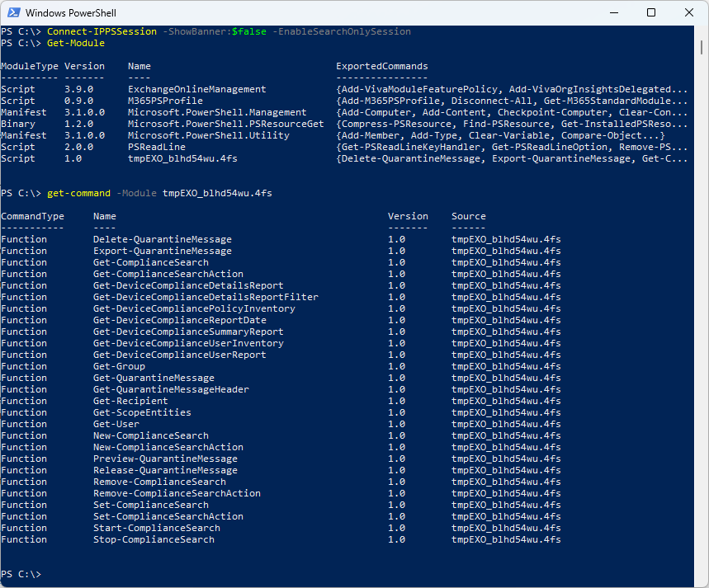Select Set-ComplianceSearchAction function name
Screen dimensions: 709x588
click(x=168, y=516)
